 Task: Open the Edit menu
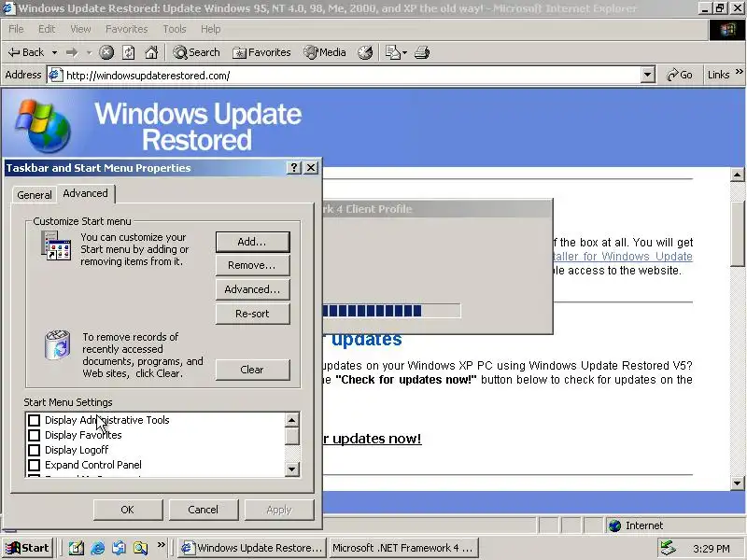point(47,29)
